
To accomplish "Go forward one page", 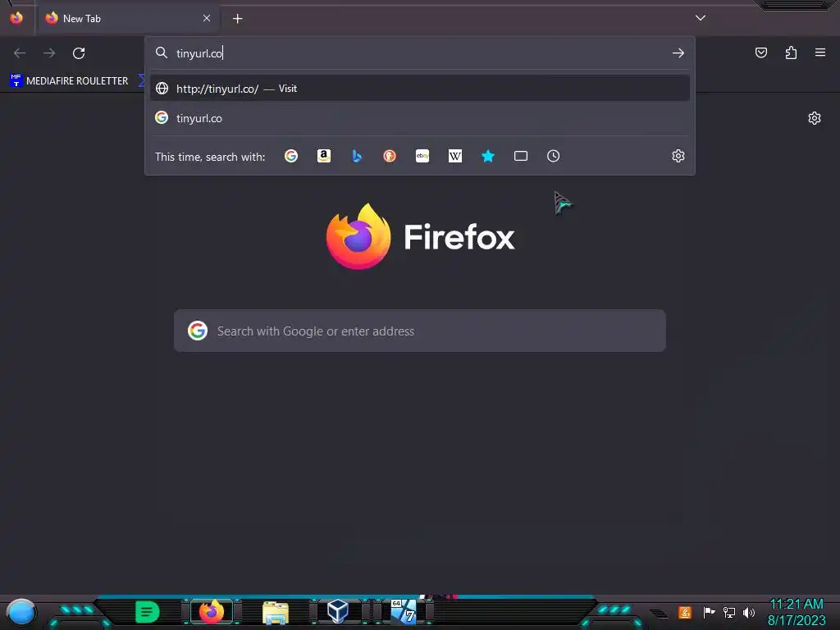I will 49,53.
